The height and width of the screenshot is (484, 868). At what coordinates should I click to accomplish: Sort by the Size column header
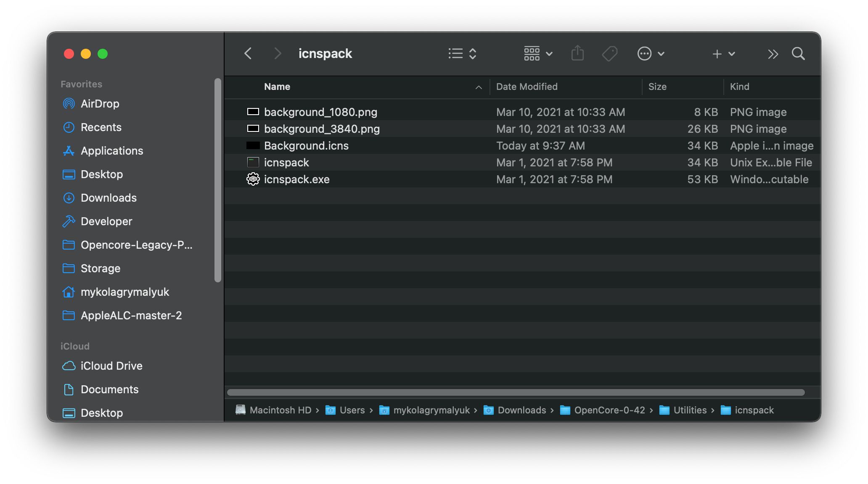(x=657, y=87)
